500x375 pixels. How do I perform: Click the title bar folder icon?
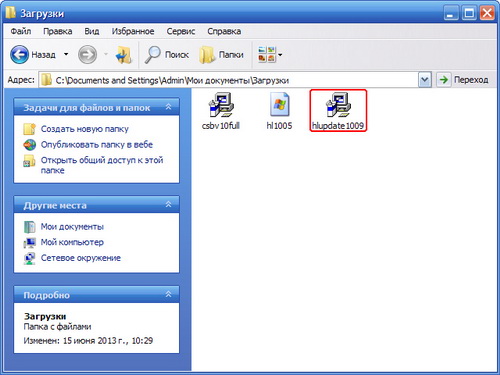(11, 12)
